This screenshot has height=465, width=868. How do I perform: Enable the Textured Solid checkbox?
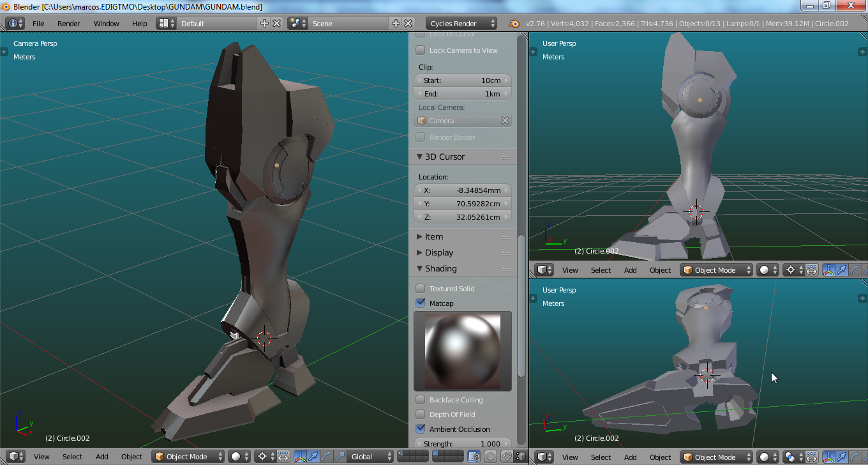421,289
